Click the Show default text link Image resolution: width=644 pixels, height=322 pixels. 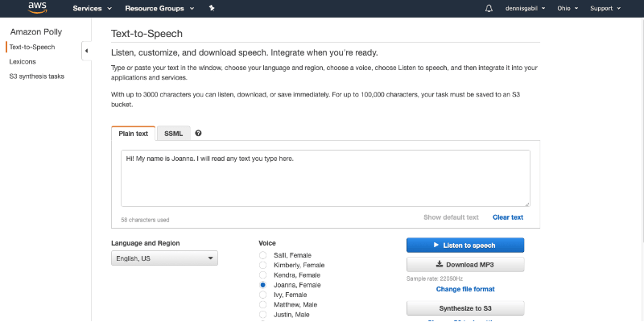click(451, 217)
